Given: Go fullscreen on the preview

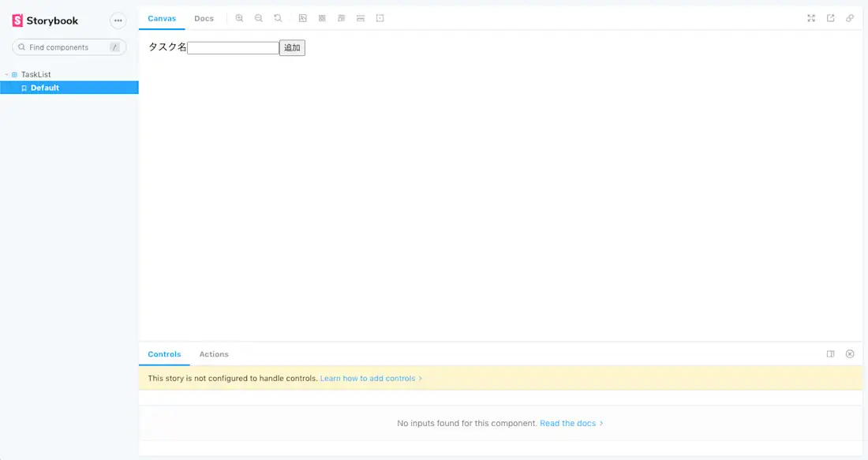Looking at the screenshot, I should point(811,17).
